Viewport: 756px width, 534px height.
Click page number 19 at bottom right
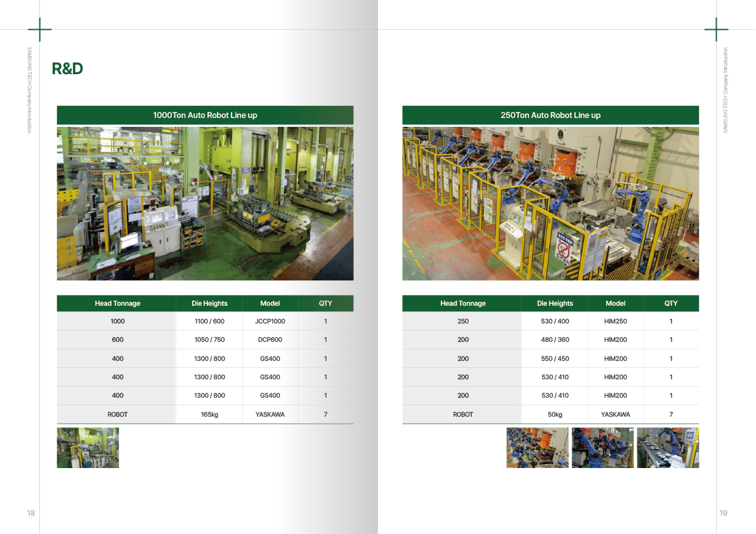click(x=723, y=513)
